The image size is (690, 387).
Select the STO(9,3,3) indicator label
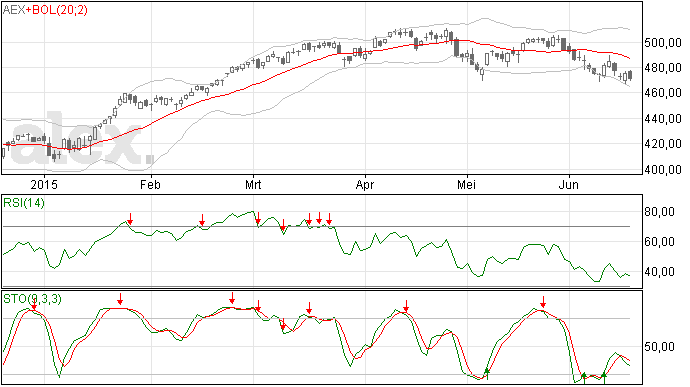33,299
